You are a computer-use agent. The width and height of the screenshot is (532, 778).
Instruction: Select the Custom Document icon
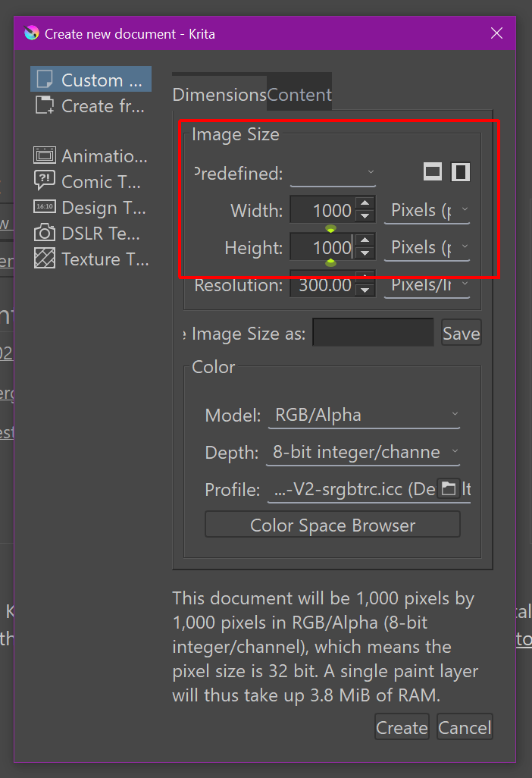[x=45, y=80]
